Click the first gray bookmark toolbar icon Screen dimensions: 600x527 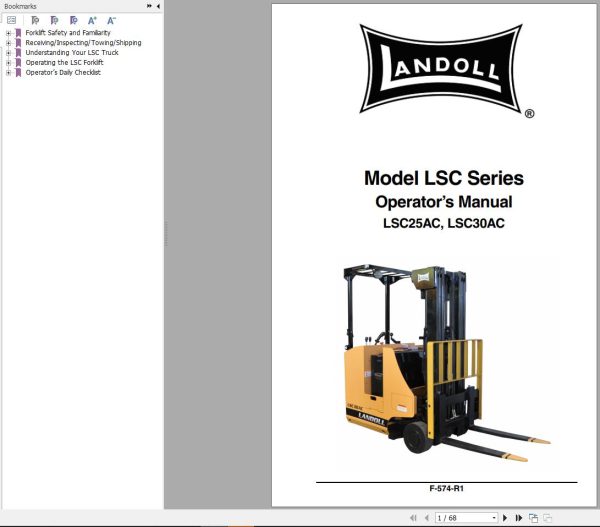(x=35, y=20)
